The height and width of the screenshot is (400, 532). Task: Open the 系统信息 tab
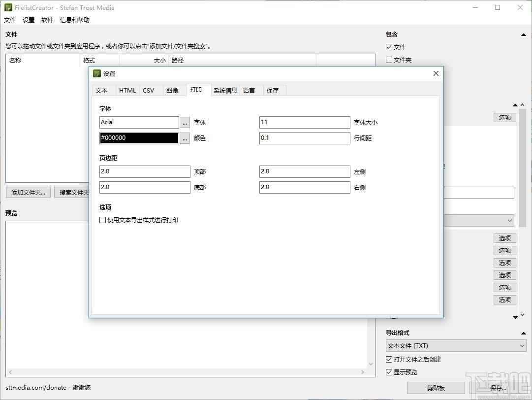pos(225,90)
